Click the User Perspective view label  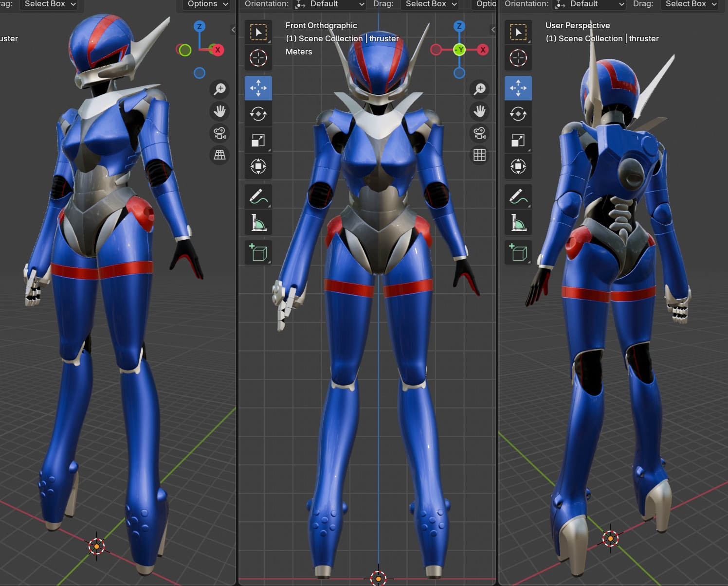(x=578, y=25)
